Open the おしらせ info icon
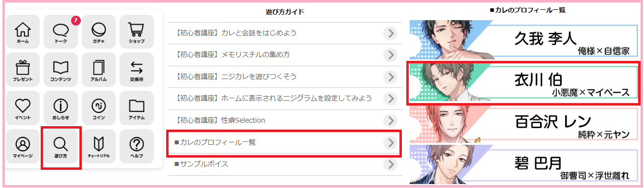The height and width of the screenshot is (188, 644). pos(61,108)
